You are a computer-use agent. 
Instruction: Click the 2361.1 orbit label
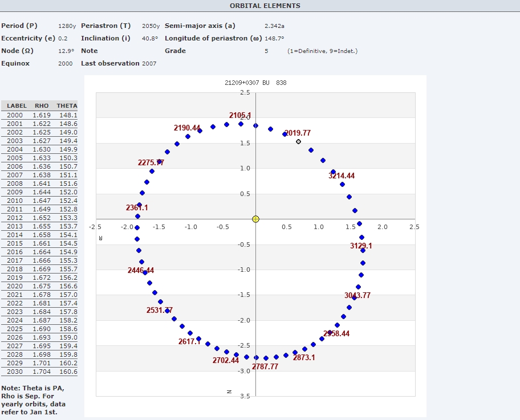click(x=137, y=208)
